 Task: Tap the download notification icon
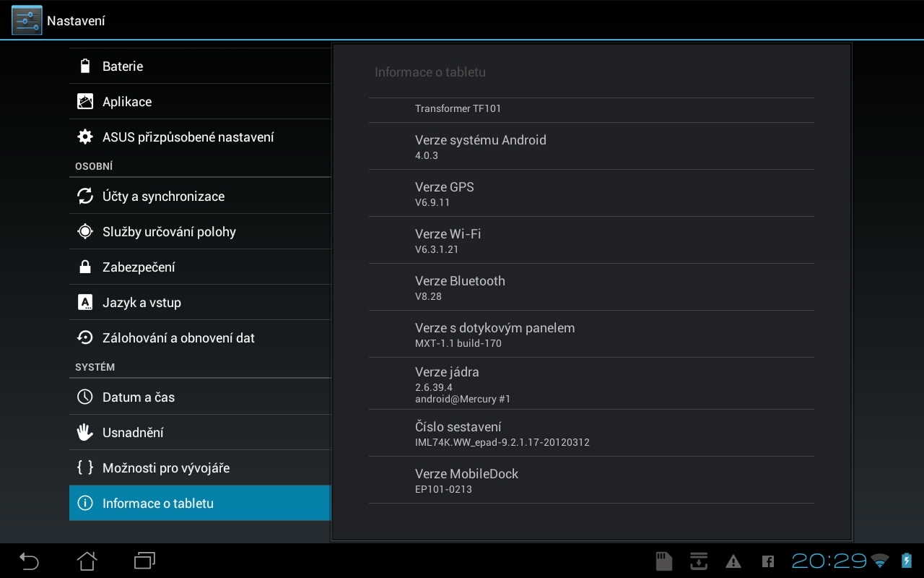pyautogui.click(x=698, y=561)
